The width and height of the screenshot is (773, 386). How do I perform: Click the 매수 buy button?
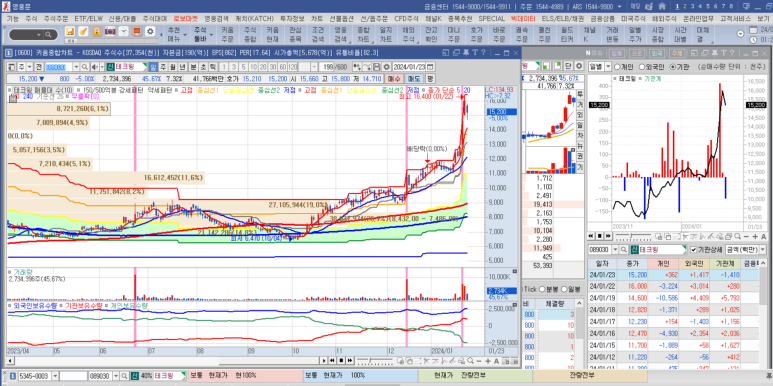tap(394, 79)
